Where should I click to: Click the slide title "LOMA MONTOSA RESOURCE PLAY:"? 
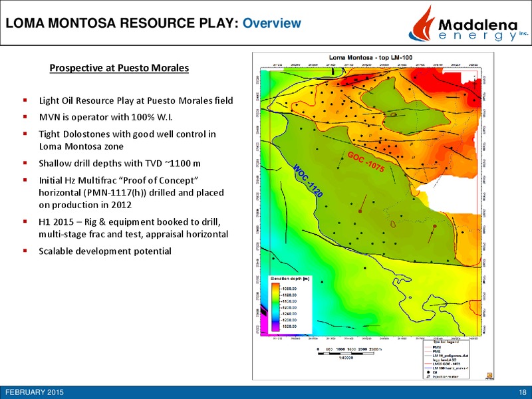122,23
